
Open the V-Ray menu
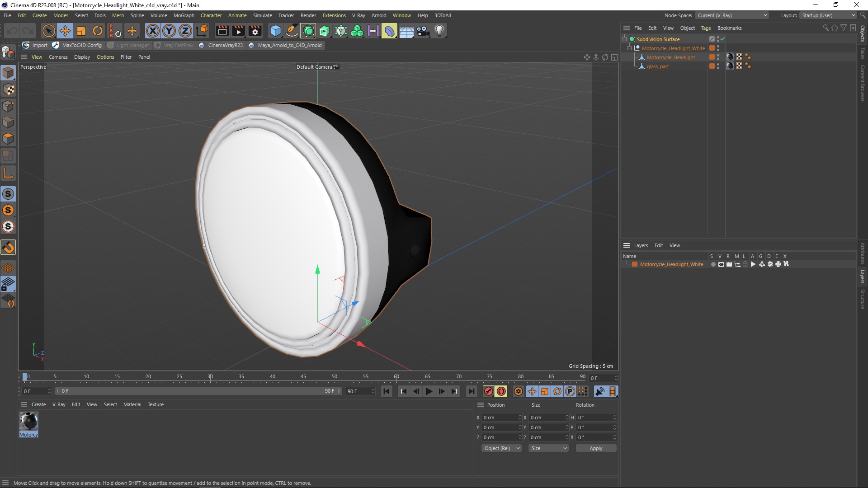[x=359, y=15]
